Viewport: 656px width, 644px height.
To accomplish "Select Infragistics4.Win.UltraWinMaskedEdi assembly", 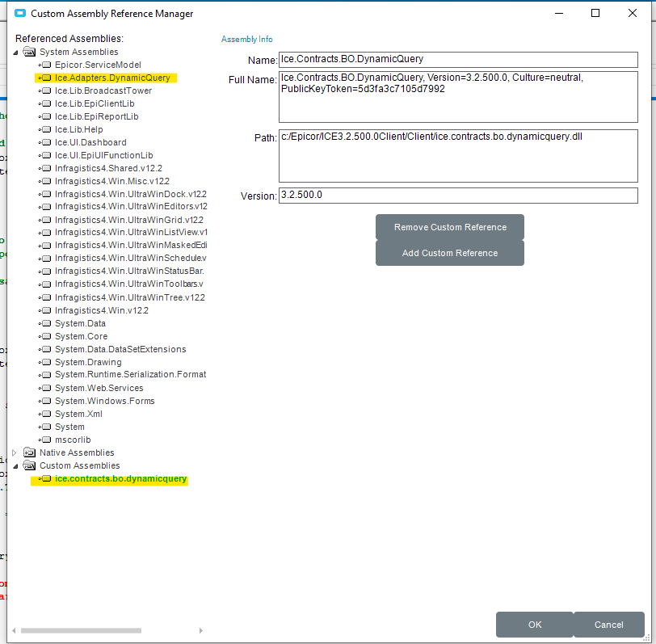I will click(131, 245).
